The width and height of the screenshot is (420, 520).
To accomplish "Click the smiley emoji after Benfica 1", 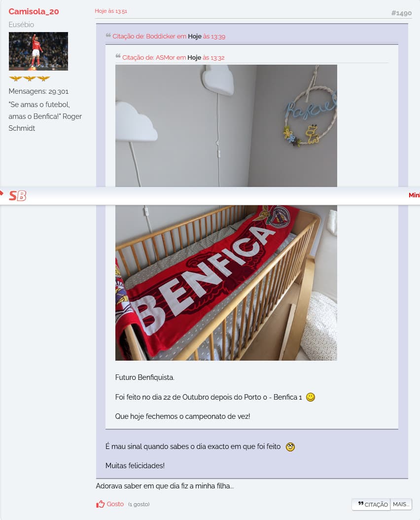I will tap(310, 397).
